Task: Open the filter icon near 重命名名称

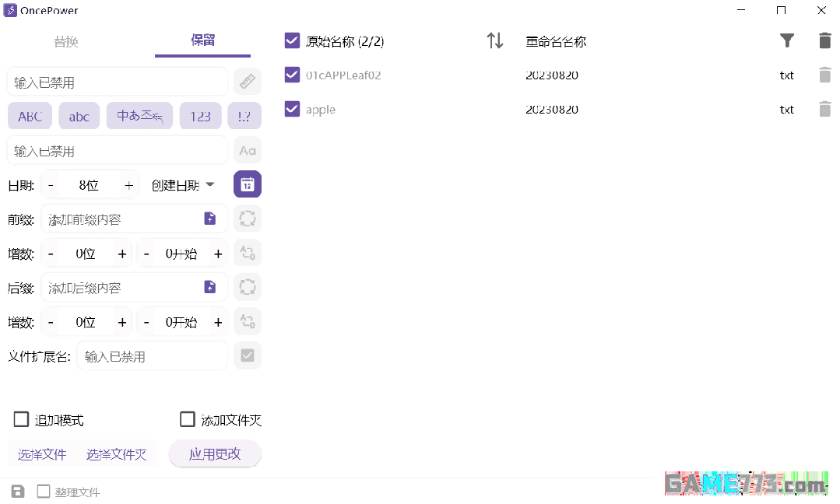Action: click(787, 40)
